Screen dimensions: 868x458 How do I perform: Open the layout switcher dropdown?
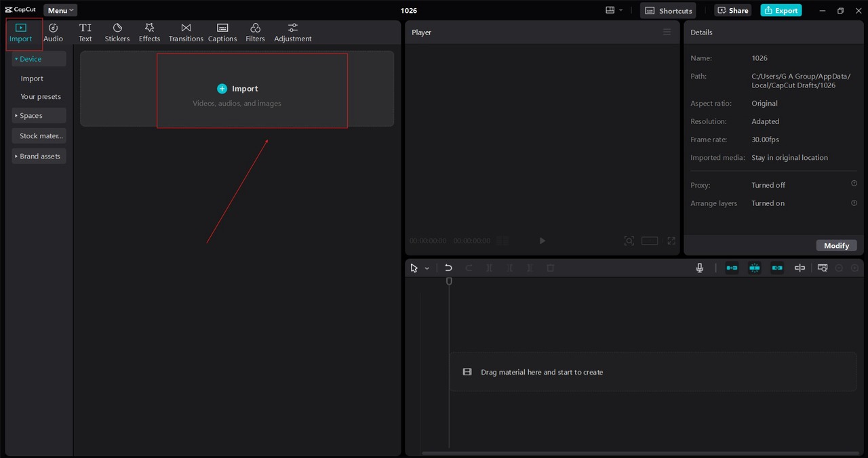point(614,10)
